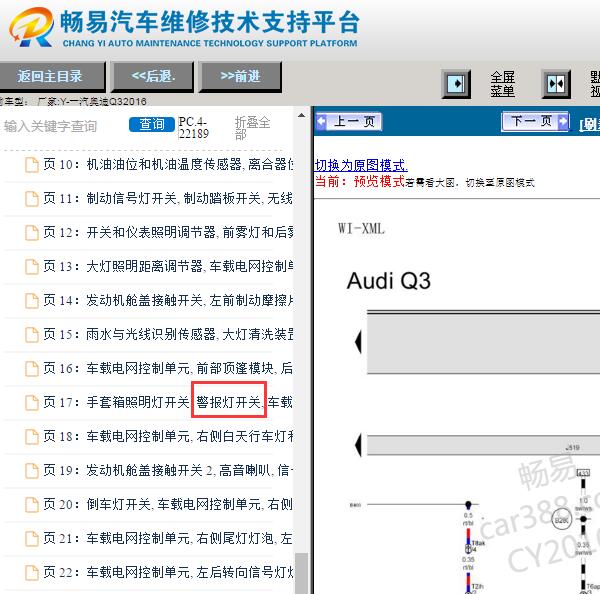
Task: Select PC.4-22189 text label
Action: tap(194, 128)
